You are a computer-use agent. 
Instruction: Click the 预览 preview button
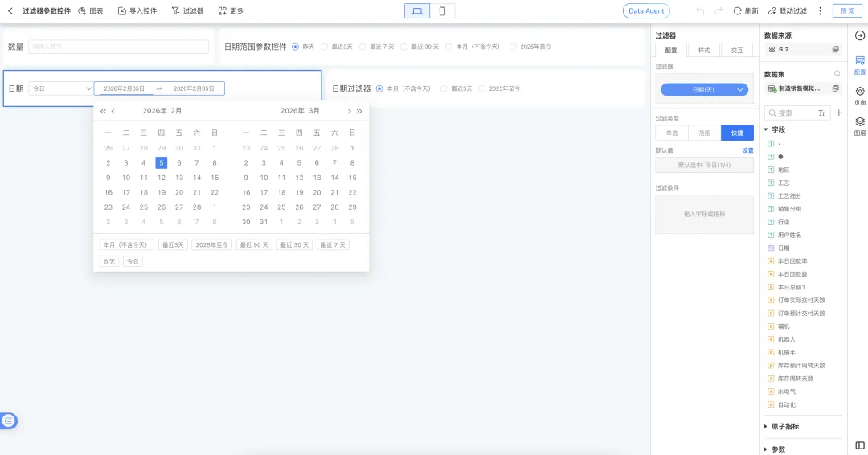pos(847,11)
